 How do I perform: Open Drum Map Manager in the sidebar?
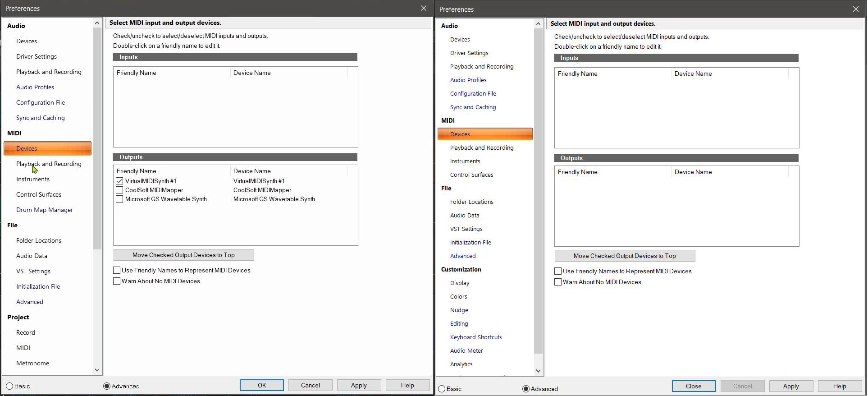(x=44, y=210)
